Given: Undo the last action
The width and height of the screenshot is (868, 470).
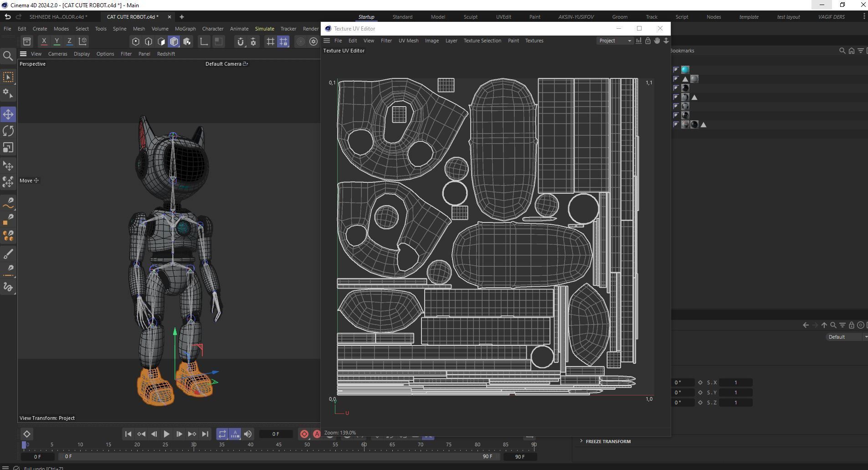Looking at the screenshot, I should [x=8, y=17].
